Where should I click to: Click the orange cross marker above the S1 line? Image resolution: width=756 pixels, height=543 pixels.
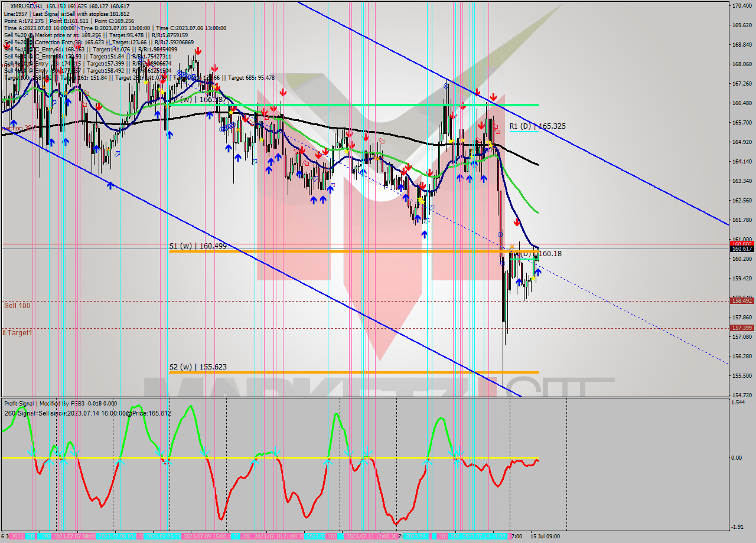pos(511,247)
